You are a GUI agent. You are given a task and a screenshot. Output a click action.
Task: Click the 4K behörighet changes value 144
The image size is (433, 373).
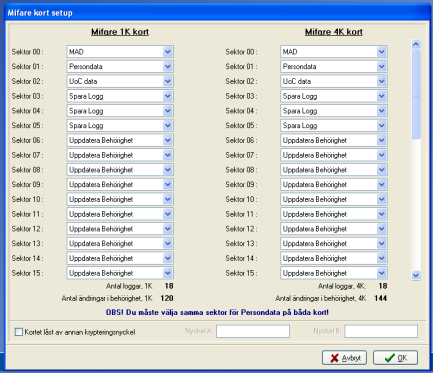[381, 298]
